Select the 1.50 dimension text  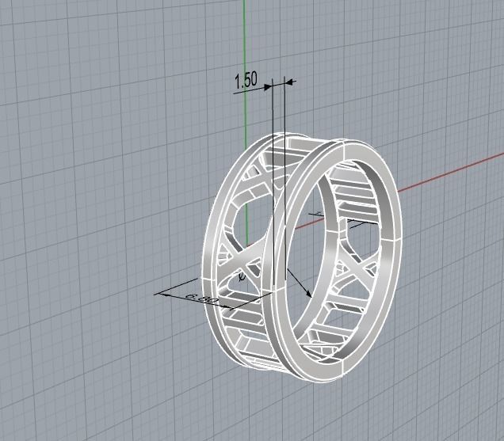click(246, 80)
